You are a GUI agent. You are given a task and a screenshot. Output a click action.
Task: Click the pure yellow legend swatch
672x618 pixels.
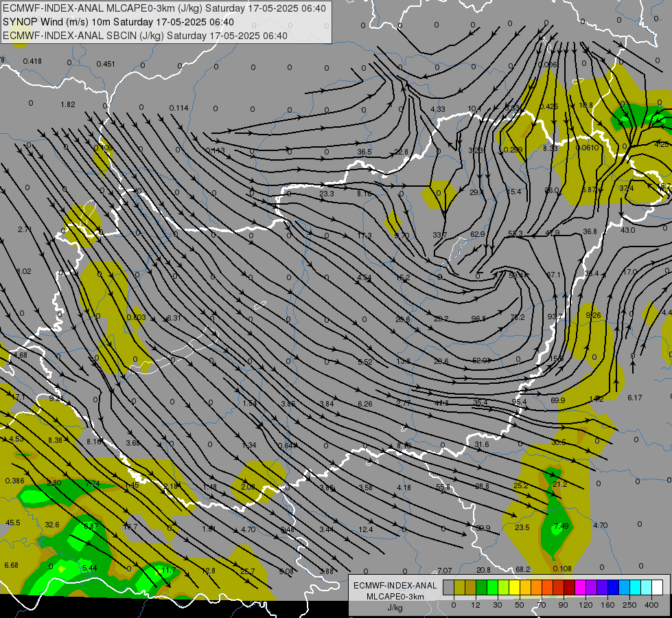pos(515,587)
